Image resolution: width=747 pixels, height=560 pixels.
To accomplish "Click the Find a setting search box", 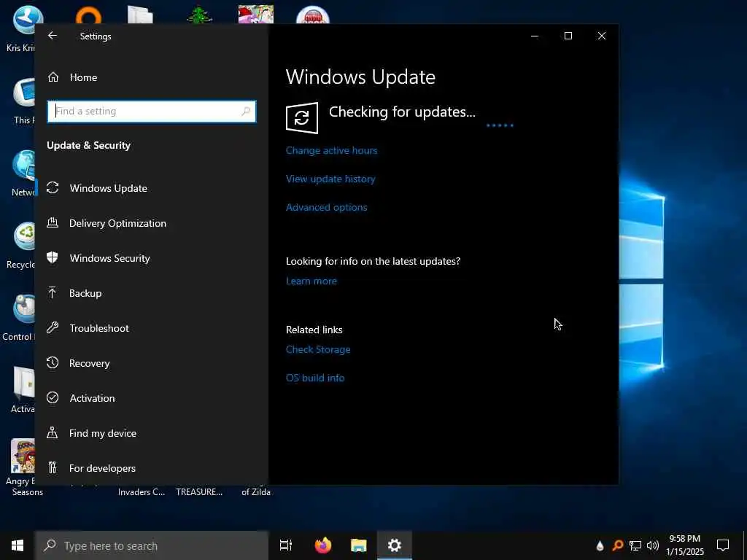I will [152, 112].
